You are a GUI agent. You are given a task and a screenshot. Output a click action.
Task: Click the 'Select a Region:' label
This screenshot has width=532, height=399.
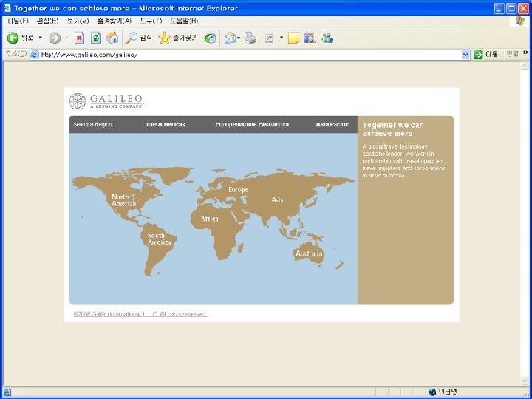point(93,125)
